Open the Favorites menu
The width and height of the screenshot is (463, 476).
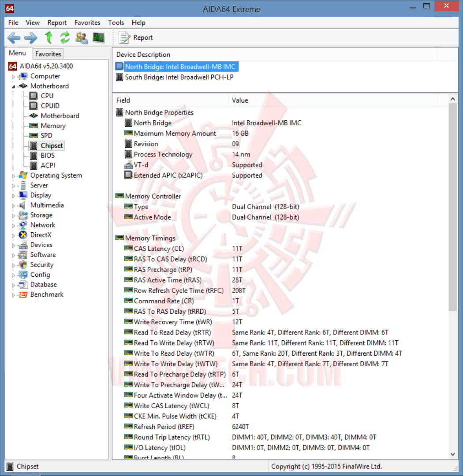click(x=87, y=22)
